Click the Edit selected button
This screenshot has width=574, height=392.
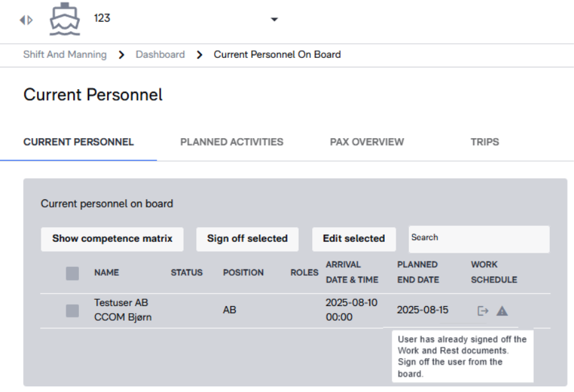tap(354, 239)
